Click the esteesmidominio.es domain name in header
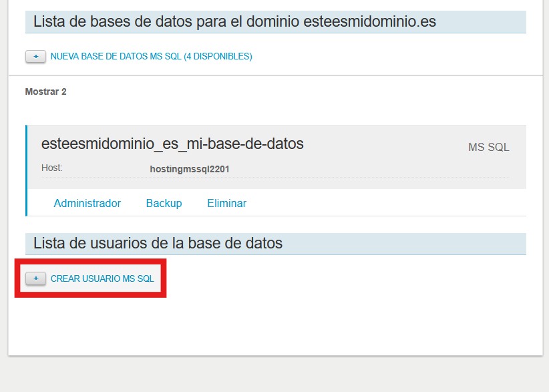 pos(369,22)
